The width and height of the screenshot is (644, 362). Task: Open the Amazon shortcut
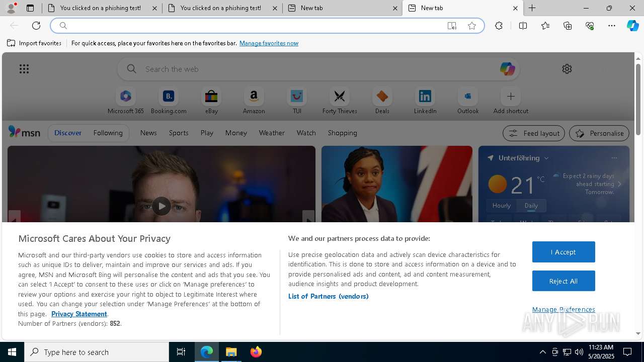coord(254,101)
